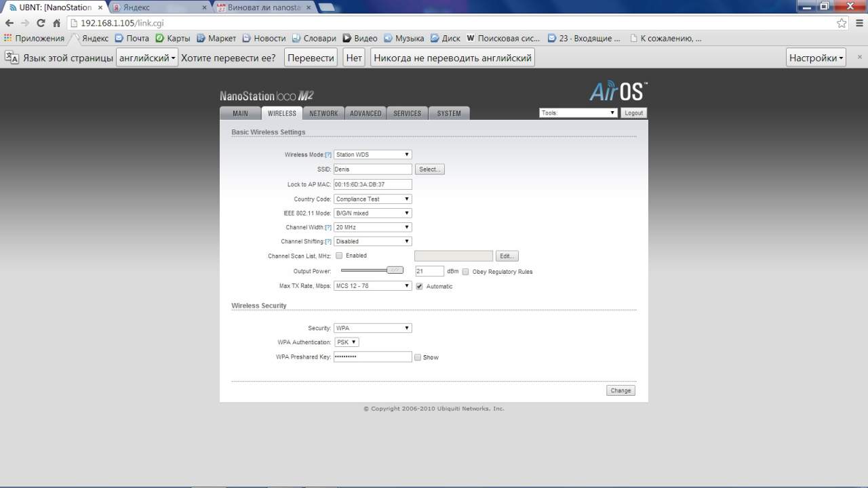Open the Поисковая сис... bookmark
Screen dimensions: 868x488
(x=504, y=39)
